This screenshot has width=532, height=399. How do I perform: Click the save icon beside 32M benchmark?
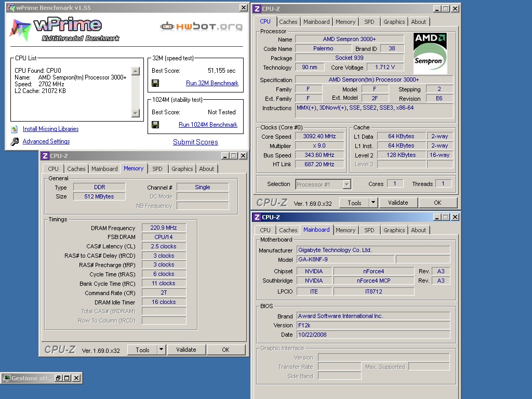tap(155, 83)
